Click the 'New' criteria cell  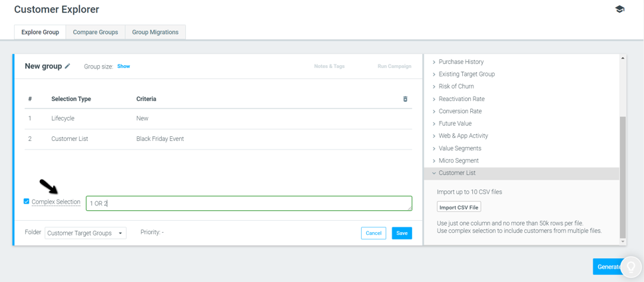(x=142, y=118)
